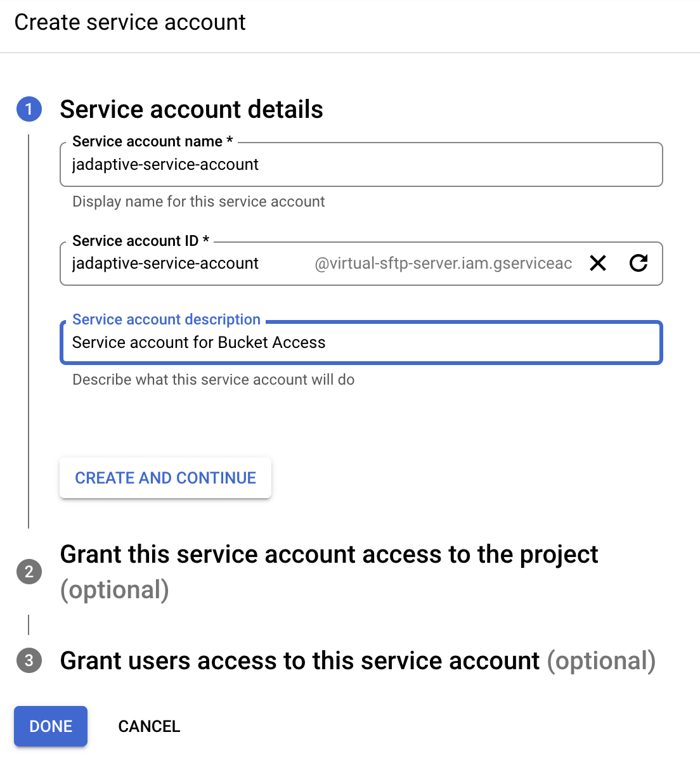Click the Display name for this service account hint
This screenshot has width=700, height=763.
click(x=198, y=202)
